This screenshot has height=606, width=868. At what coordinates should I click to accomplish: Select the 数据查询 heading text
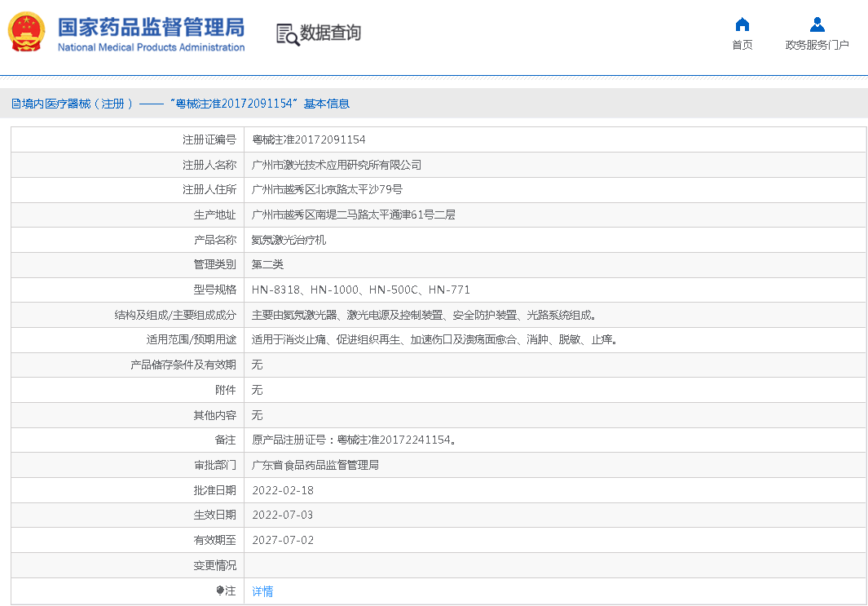pos(330,33)
